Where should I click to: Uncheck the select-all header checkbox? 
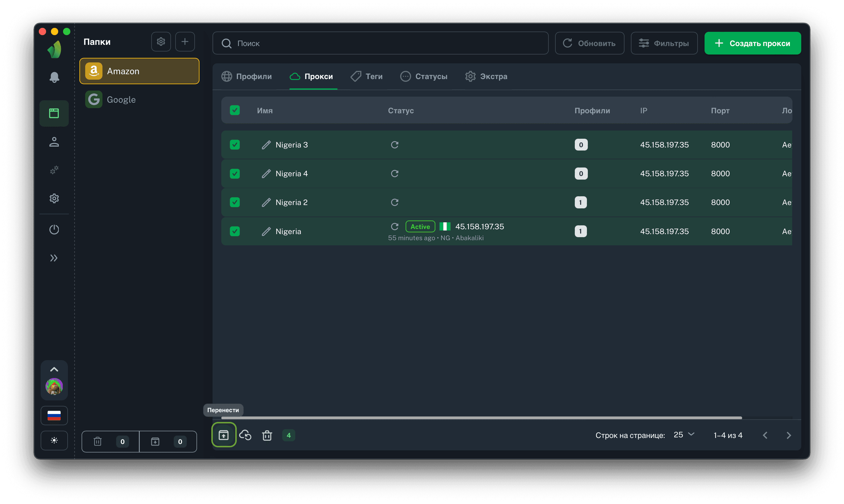pyautogui.click(x=235, y=110)
